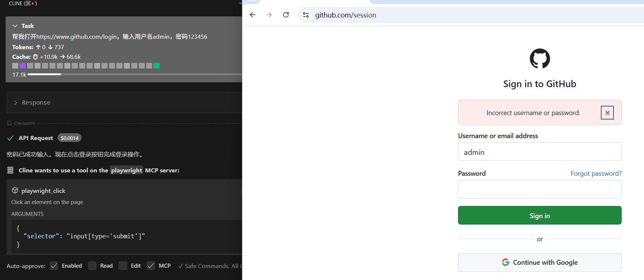The image size is (644, 280).
Task: Go back in the browser
Action: [x=253, y=15]
